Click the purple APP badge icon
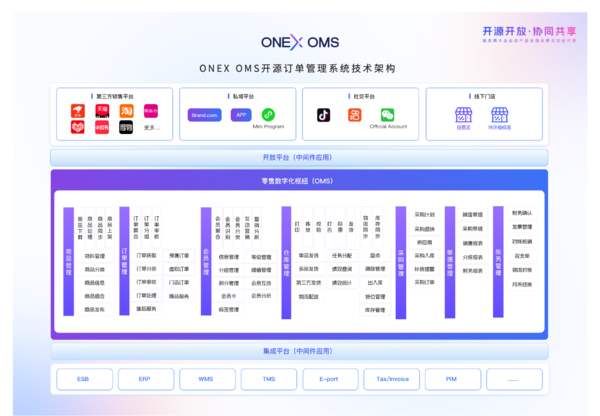 [x=240, y=115]
